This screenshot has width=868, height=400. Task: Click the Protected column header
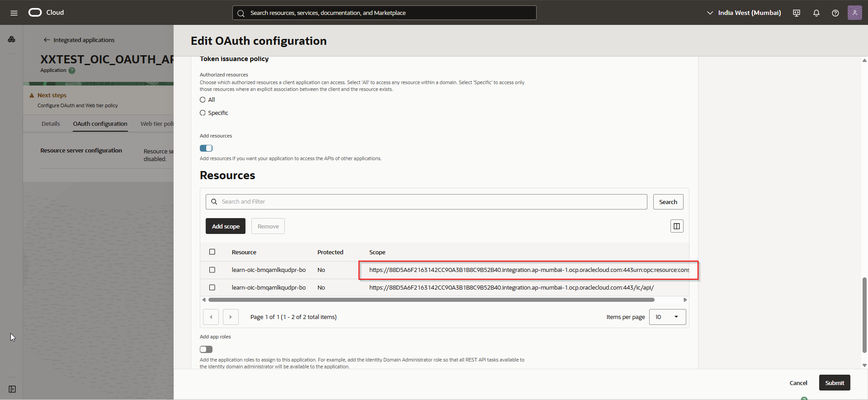tap(330, 252)
